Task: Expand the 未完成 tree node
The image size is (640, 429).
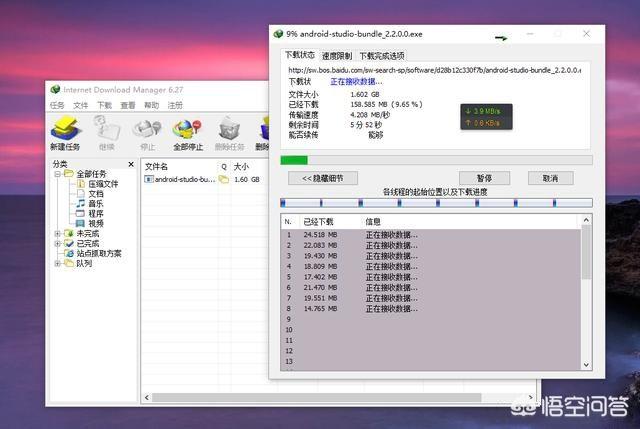Action: 57,234
